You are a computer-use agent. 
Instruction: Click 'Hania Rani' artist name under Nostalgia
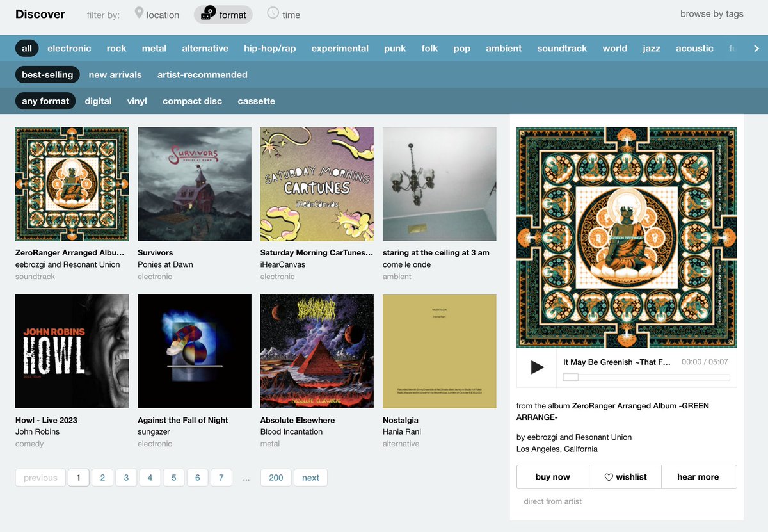402,431
